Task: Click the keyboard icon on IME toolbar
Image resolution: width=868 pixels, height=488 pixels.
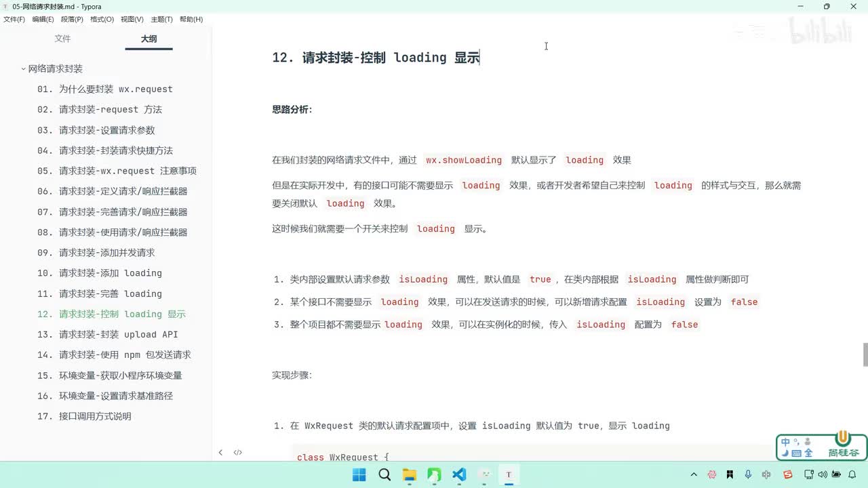Action: pyautogui.click(x=796, y=453)
